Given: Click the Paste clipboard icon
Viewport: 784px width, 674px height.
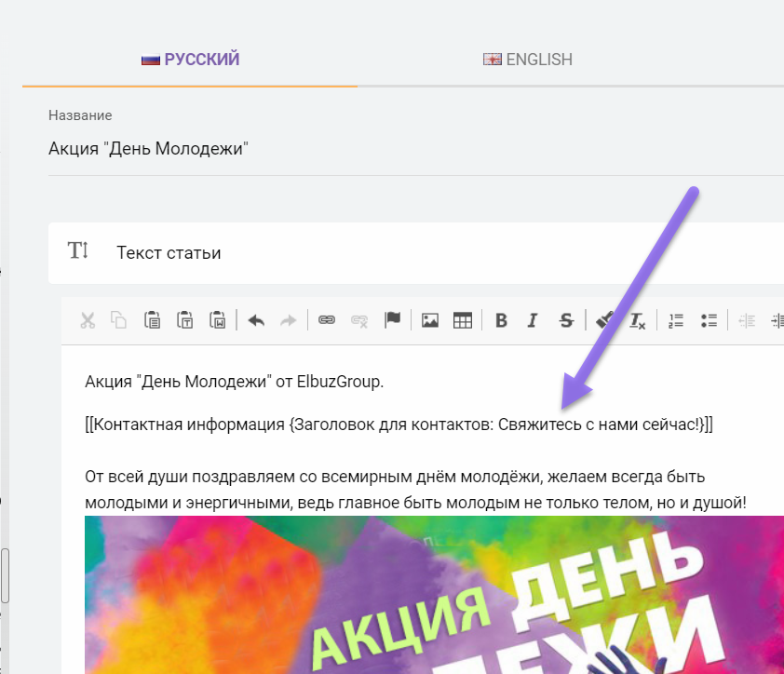Looking at the screenshot, I should 152,321.
